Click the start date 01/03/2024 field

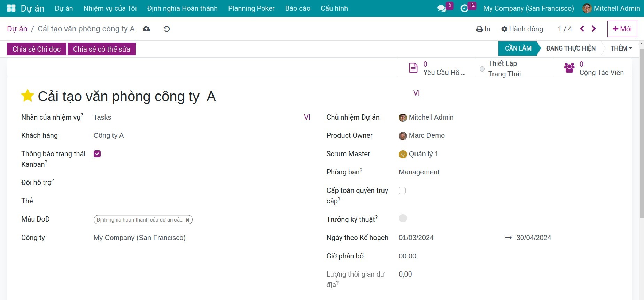[416, 238]
